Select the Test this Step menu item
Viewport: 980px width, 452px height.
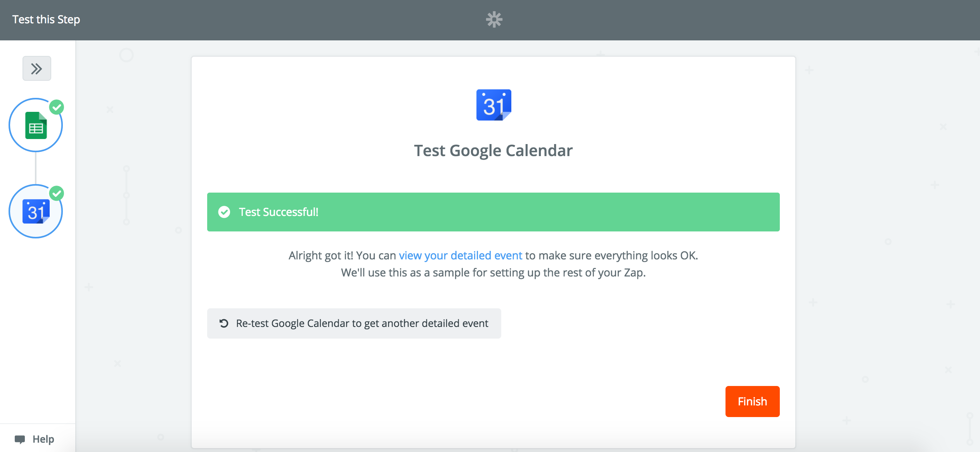(x=47, y=19)
